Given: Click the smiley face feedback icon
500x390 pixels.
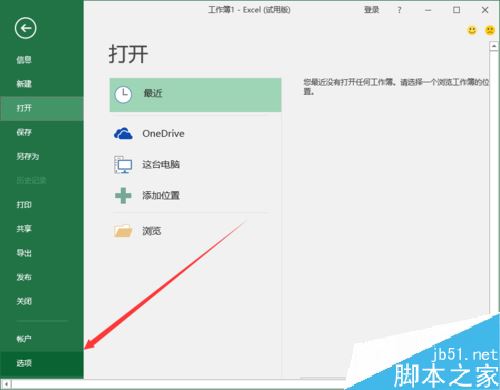Looking at the screenshot, I should pyautogui.click(x=472, y=30).
